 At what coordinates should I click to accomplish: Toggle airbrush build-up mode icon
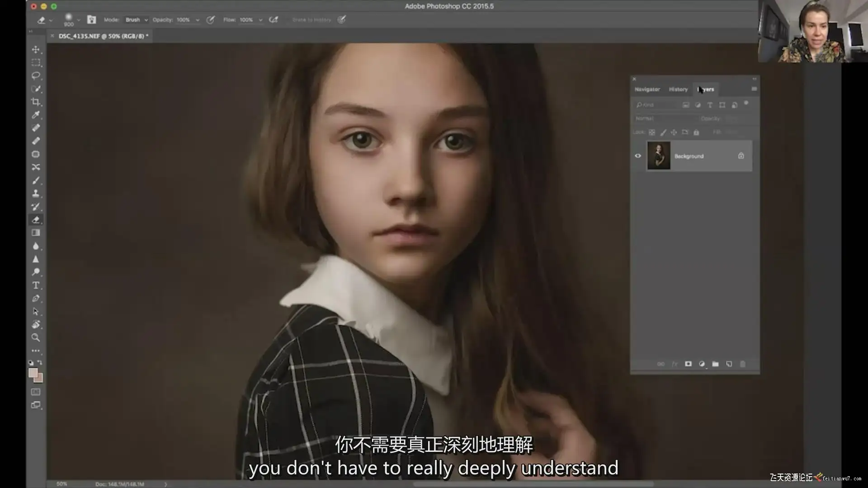(x=273, y=20)
